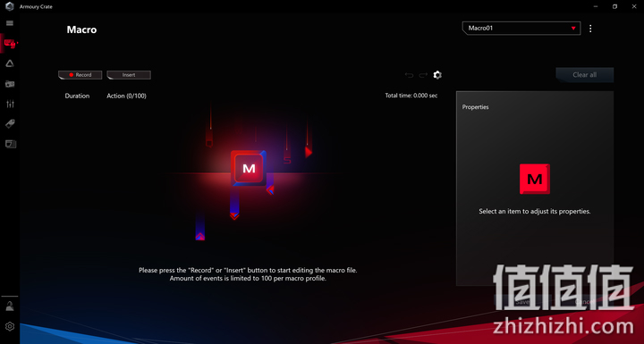
Task: Open Aura Sync triangle icon
Action: [10, 63]
